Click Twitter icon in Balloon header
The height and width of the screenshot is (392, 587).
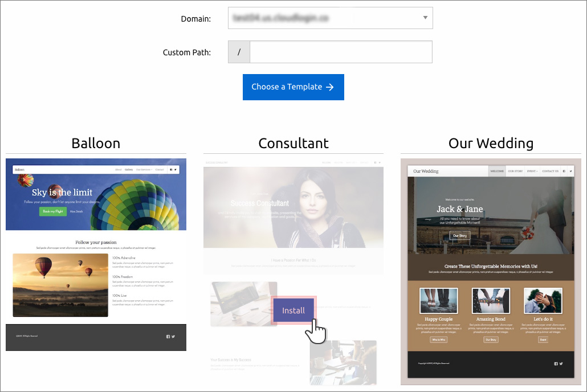pos(175,170)
